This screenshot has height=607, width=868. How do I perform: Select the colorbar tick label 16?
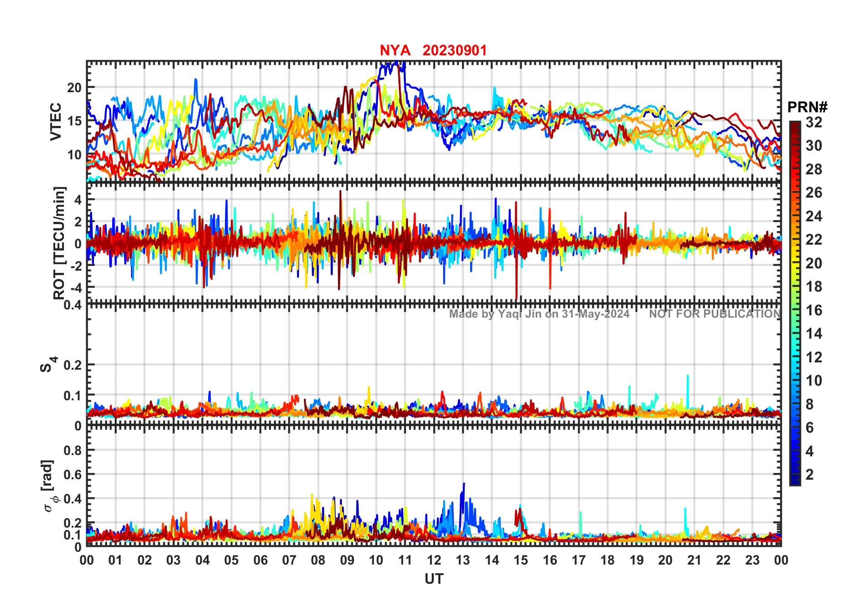tap(814, 310)
